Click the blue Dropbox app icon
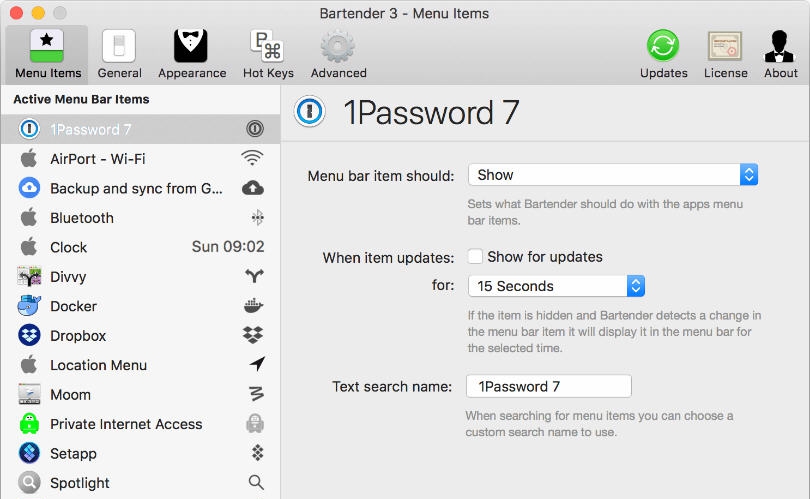The image size is (810, 499). click(x=29, y=335)
